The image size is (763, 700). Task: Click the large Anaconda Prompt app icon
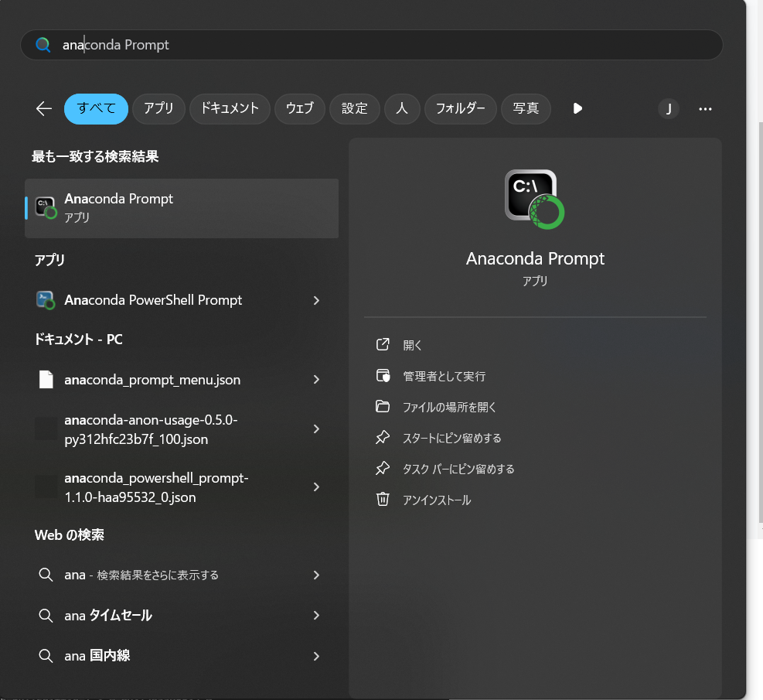tap(534, 200)
